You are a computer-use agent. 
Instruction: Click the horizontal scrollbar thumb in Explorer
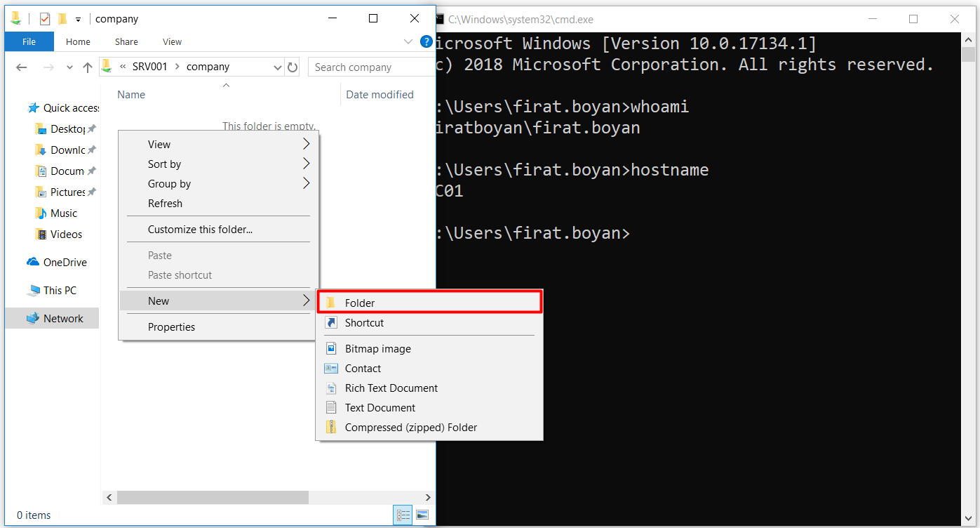213,497
